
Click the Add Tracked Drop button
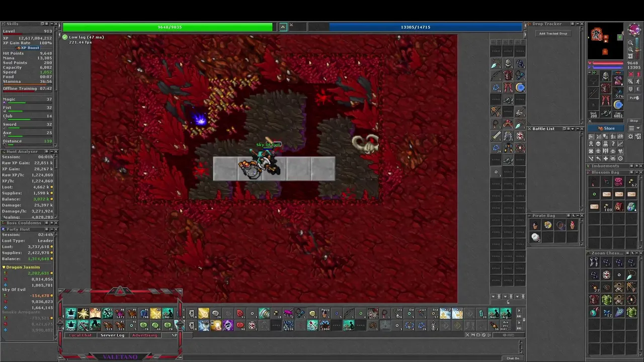click(x=553, y=34)
